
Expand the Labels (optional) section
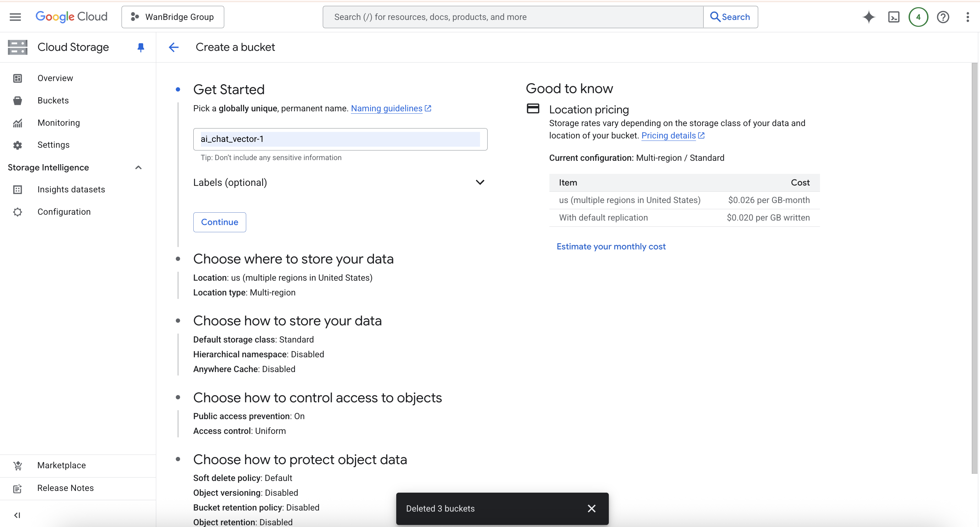coord(480,182)
